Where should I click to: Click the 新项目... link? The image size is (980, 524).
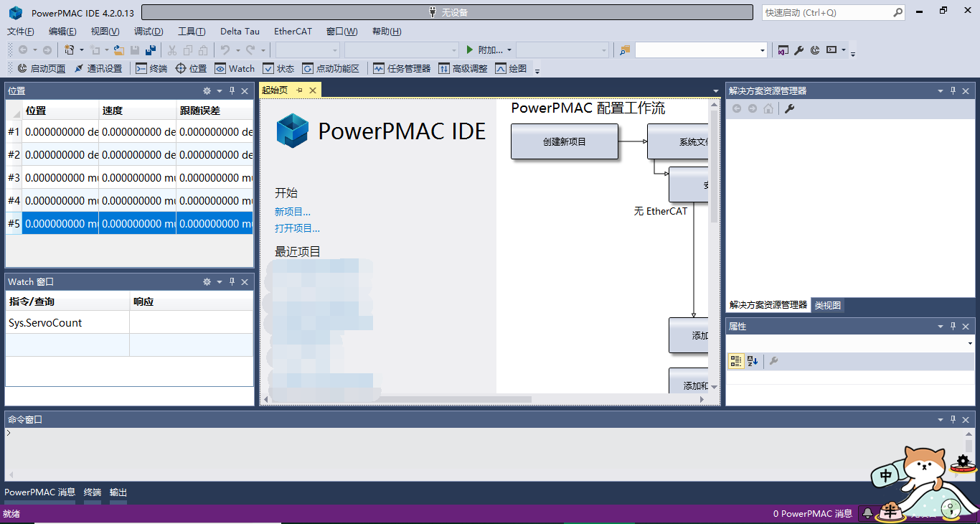click(x=293, y=212)
